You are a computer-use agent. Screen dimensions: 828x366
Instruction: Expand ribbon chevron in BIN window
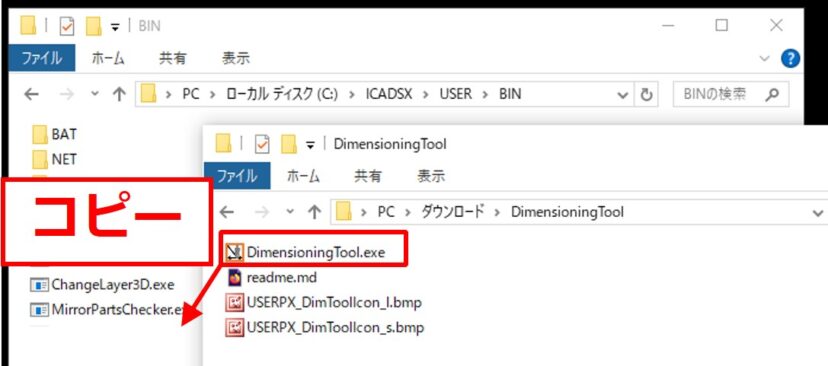765,59
